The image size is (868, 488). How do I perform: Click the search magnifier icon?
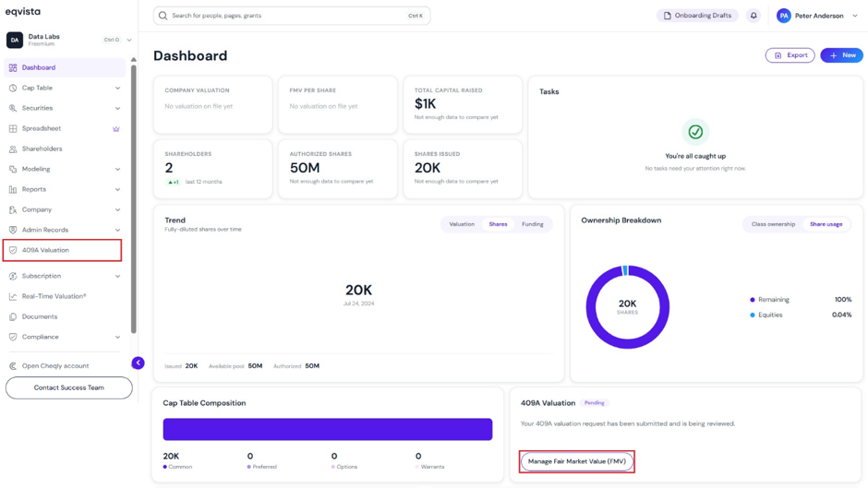[x=163, y=16]
